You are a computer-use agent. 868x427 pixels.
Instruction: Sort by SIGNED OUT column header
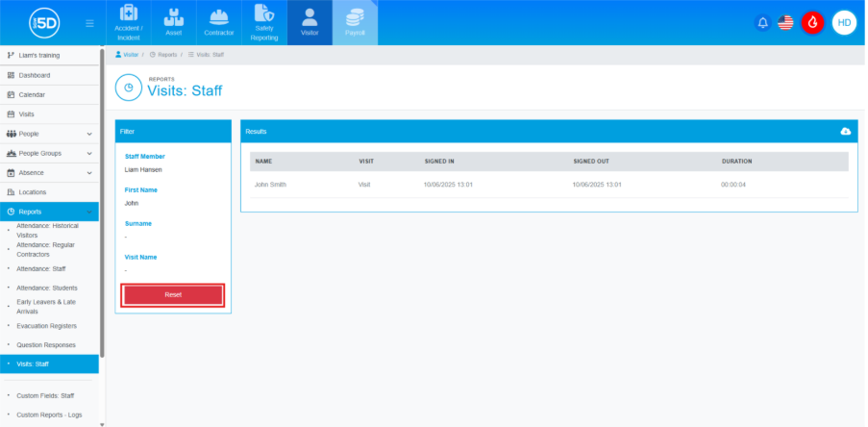(x=591, y=162)
